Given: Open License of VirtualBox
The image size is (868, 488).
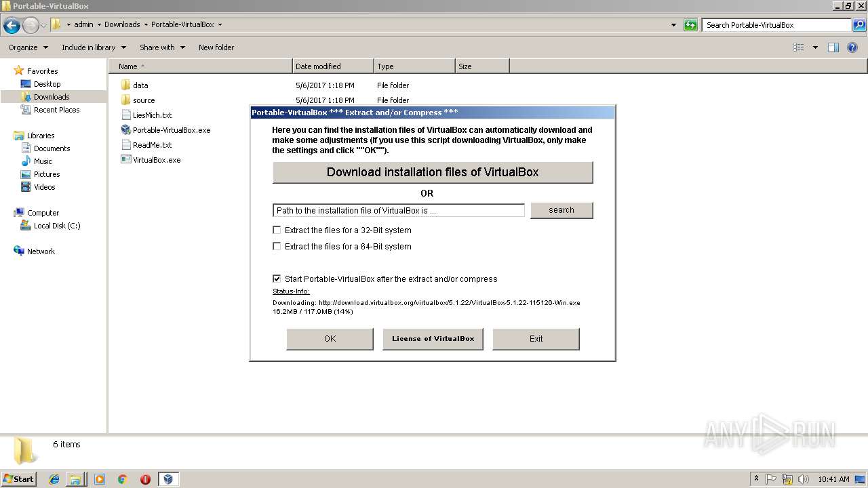Looking at the screenshot, I should pos(433,339).
